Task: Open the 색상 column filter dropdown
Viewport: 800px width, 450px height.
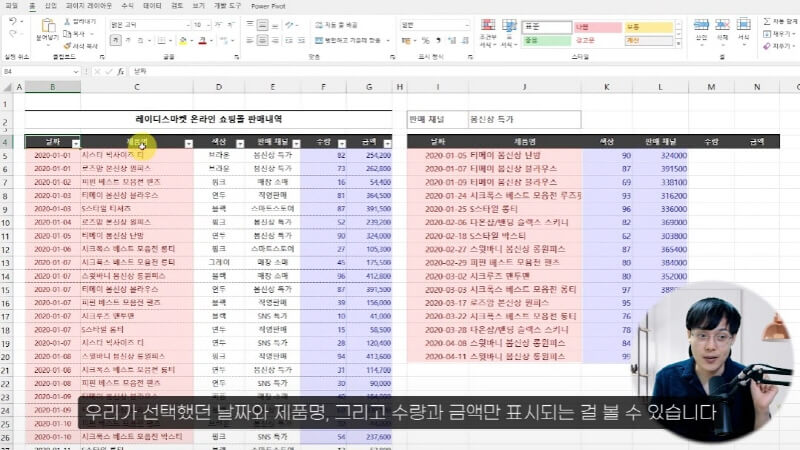Action: (x=240, y=144)
